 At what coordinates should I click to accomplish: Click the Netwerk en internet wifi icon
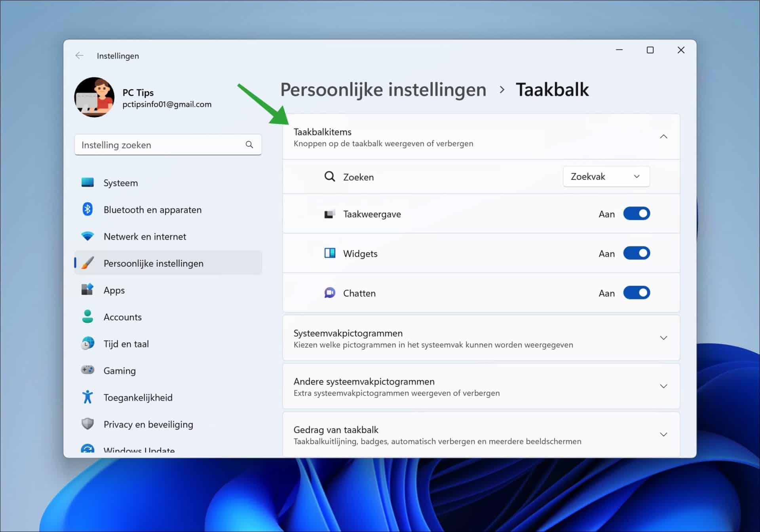87,236
